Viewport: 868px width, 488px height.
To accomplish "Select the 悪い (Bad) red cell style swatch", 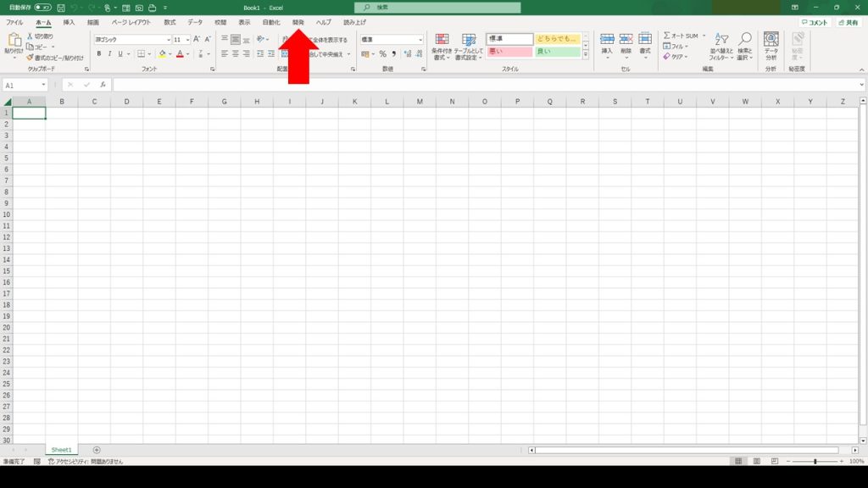I will (x=509, y=53).
